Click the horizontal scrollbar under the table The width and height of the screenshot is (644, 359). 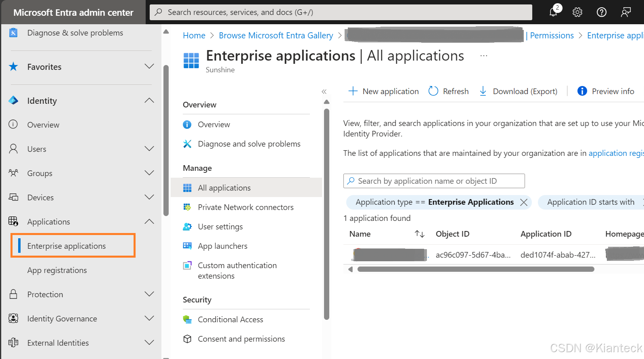[x=475, y=269]
